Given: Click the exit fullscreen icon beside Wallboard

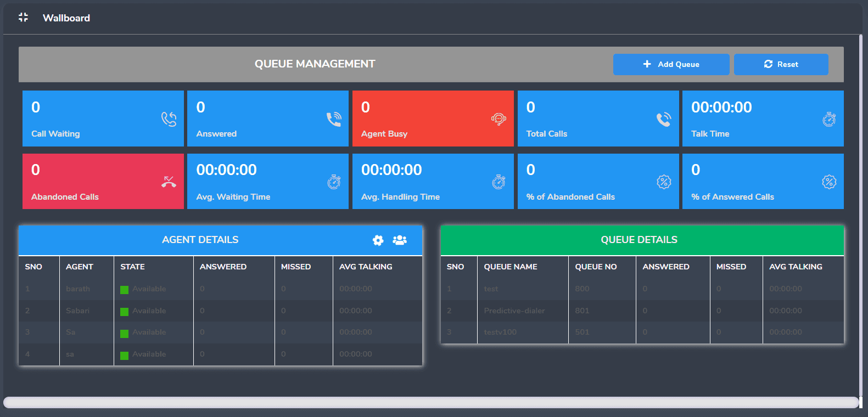Looking at the screenshot, I should 23,18.
